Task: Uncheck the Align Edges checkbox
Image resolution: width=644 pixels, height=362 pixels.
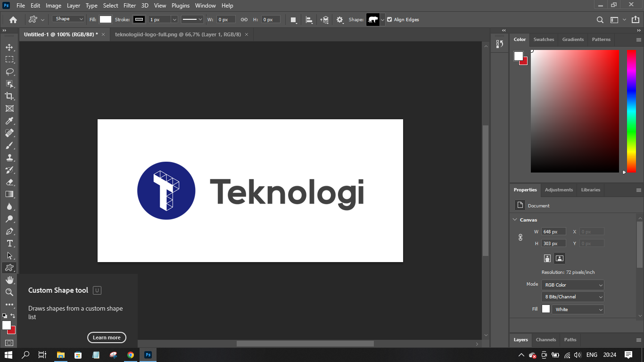Action: click(389, 20)
